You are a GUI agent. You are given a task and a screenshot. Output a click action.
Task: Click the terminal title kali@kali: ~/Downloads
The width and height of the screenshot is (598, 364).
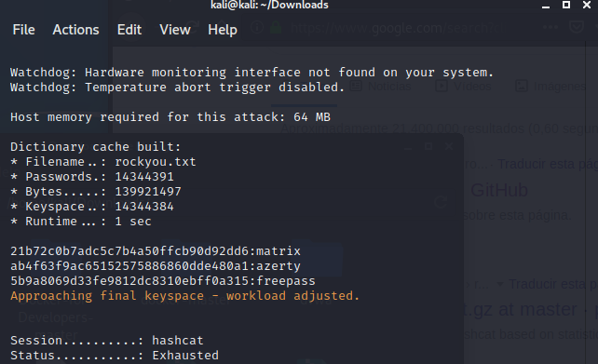coord(269,5)
